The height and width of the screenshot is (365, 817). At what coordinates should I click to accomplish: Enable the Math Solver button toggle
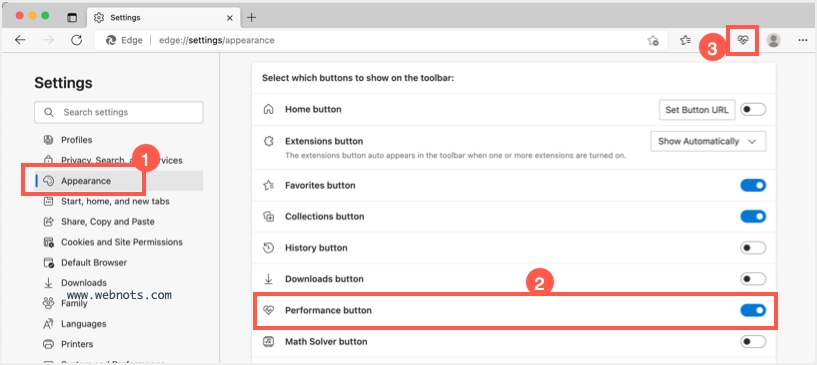(753, 342)
